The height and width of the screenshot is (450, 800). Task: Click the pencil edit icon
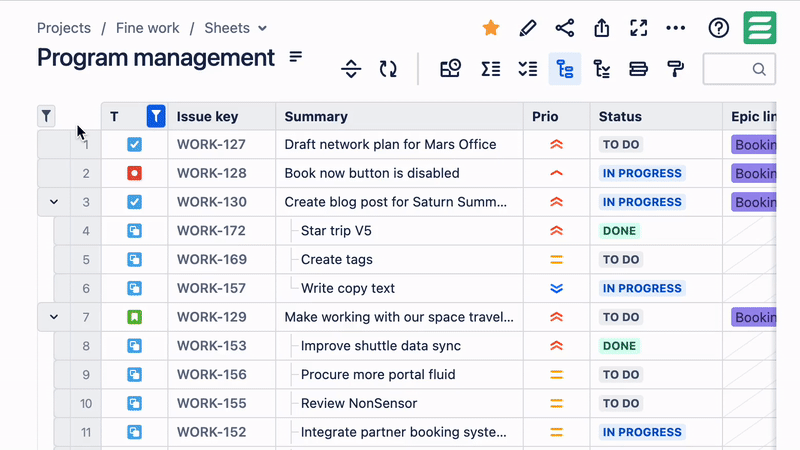(528, 28)
